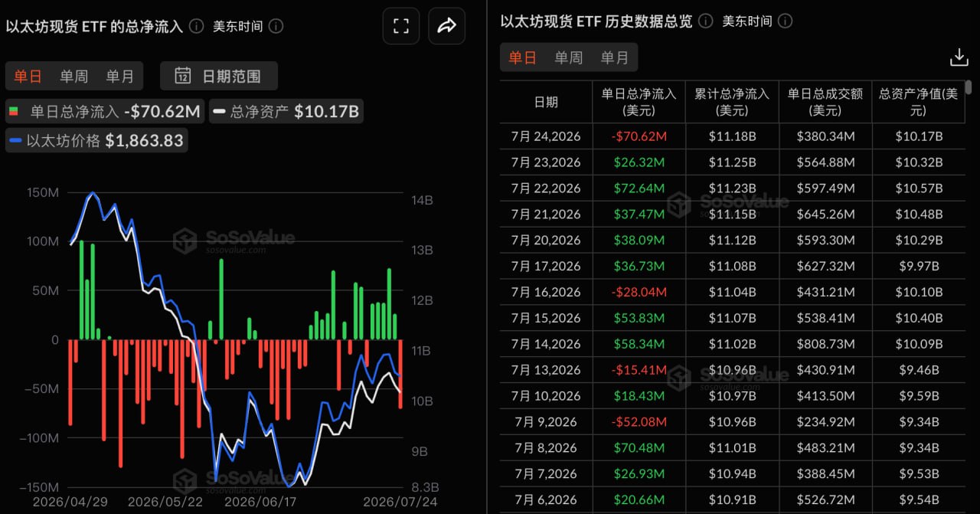Click the 7月 24,2026 date cell

point(546,136)
